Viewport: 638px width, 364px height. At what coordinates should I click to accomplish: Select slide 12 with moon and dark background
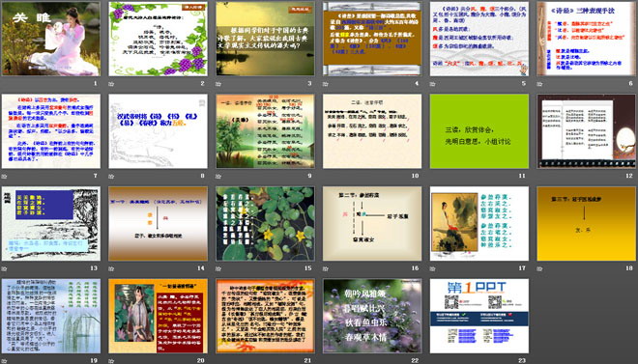click(x=587, y=131)
